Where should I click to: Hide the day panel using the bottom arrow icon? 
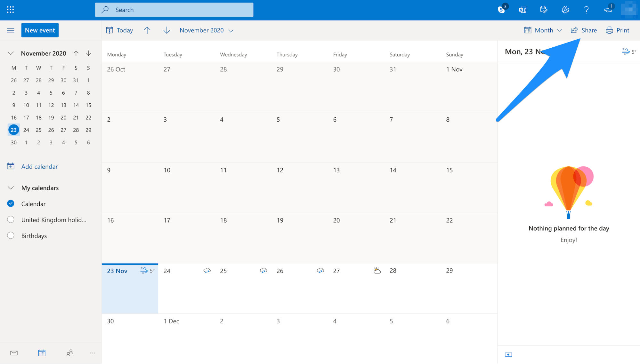pos(508,354)
